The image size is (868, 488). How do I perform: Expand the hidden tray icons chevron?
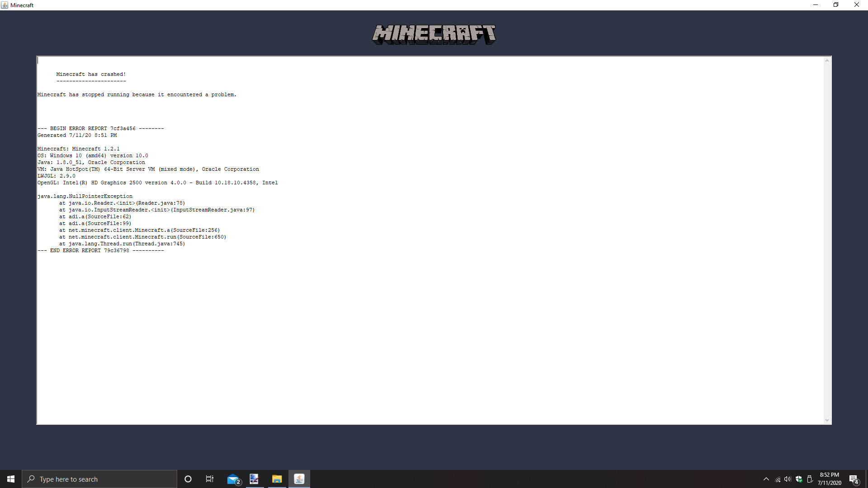[766, 479]
